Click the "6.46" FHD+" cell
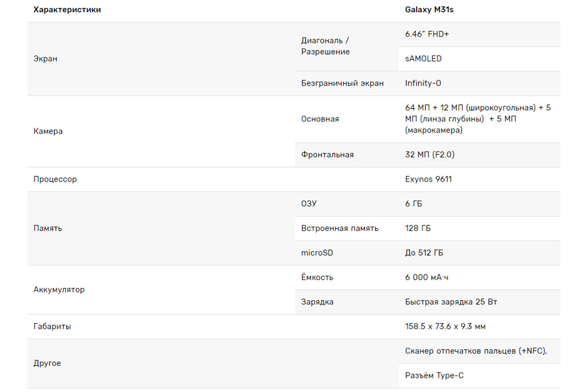The height and width of the screenshot is (392, 588). [427, 34]
